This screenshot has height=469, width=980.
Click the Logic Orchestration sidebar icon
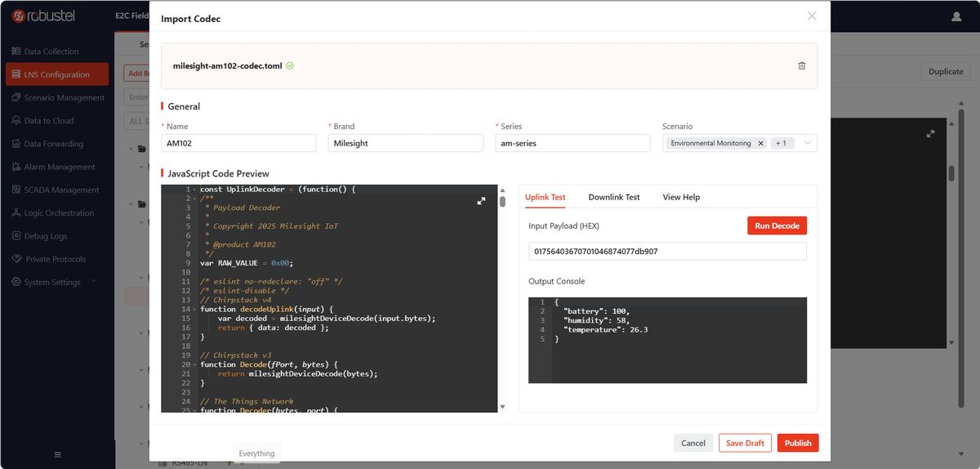(16, 212)
